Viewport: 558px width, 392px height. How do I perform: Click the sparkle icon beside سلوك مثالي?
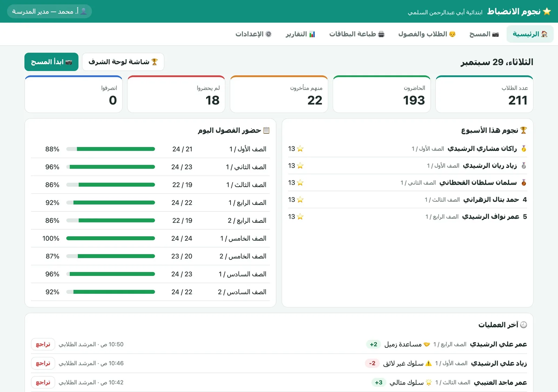429,382
